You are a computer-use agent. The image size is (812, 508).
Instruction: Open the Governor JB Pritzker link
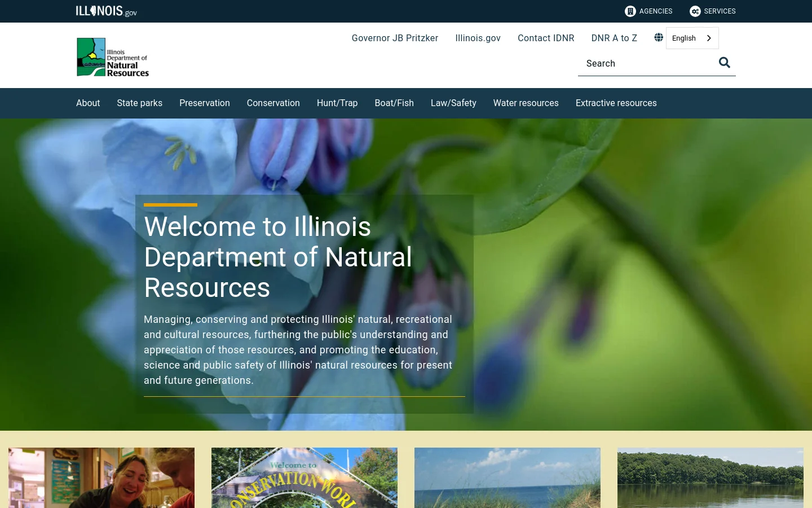(x=395, y=38)
